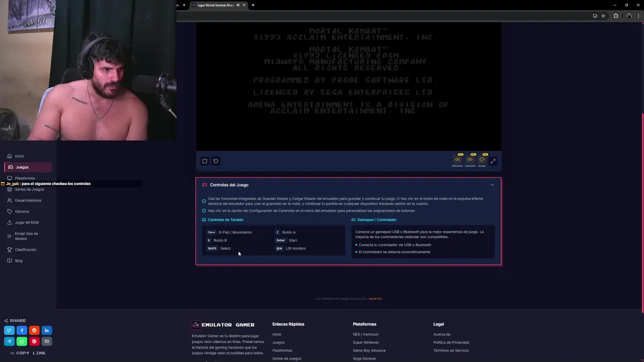Viewport: 644px width, 362px height.
Task: Click the Controles de Teclado heading
Action: tap(222, 220)
